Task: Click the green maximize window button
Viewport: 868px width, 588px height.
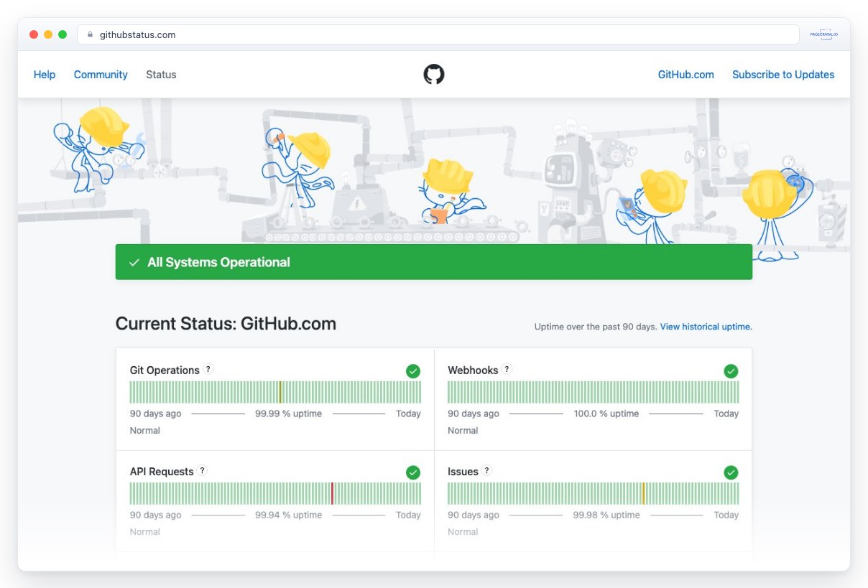Action: (x=63, y=34)
